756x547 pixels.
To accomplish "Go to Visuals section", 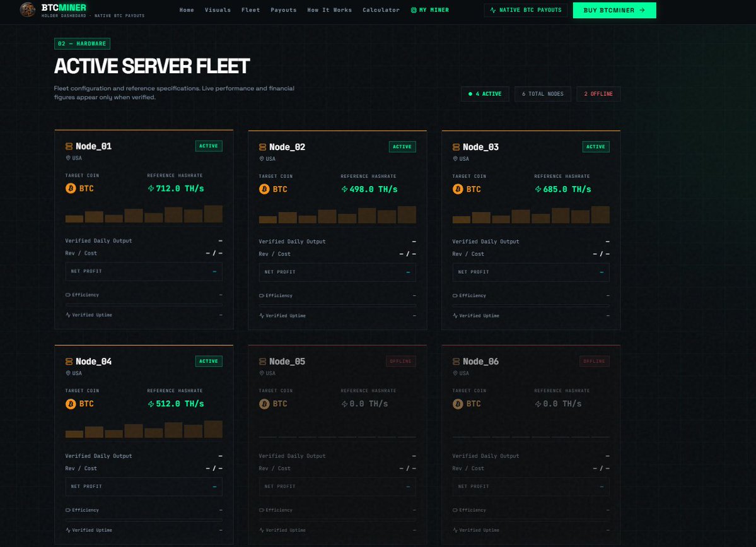I will [218, 10].
